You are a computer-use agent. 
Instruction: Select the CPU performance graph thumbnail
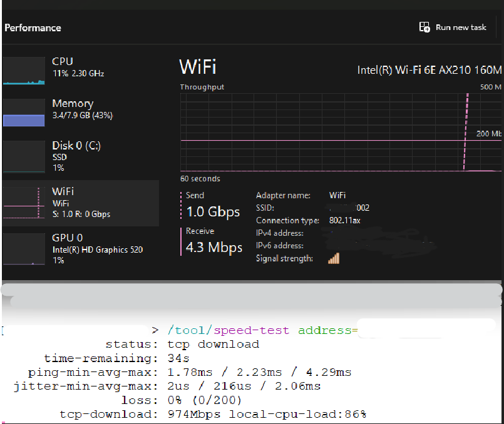(x=24, y=71)
